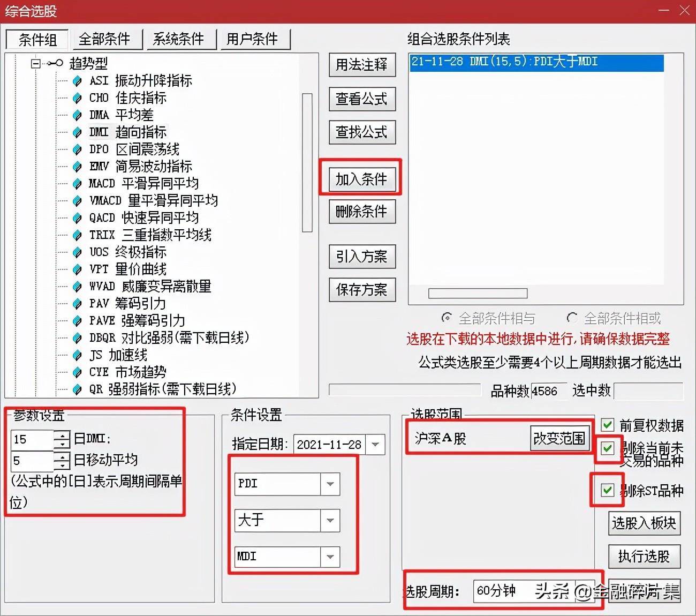Open the 指定日期 date dropdown
696x616 pixels.
coord(375,445)
